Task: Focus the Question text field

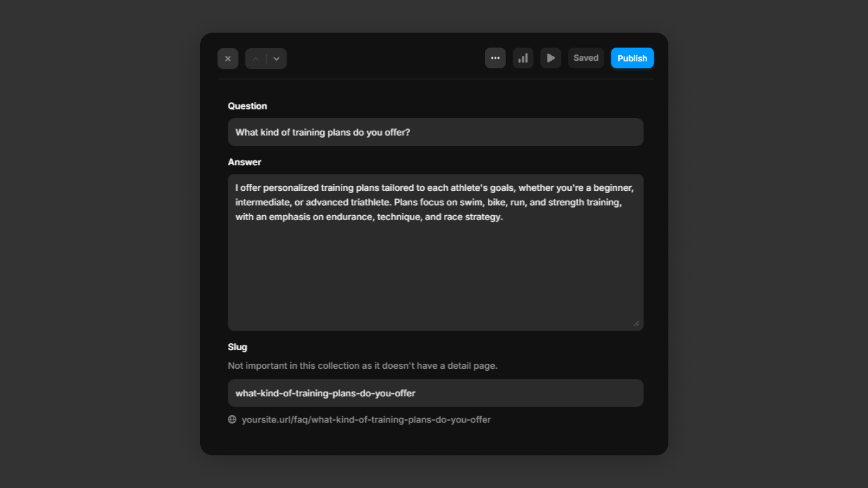Action: tap(435, 132)
